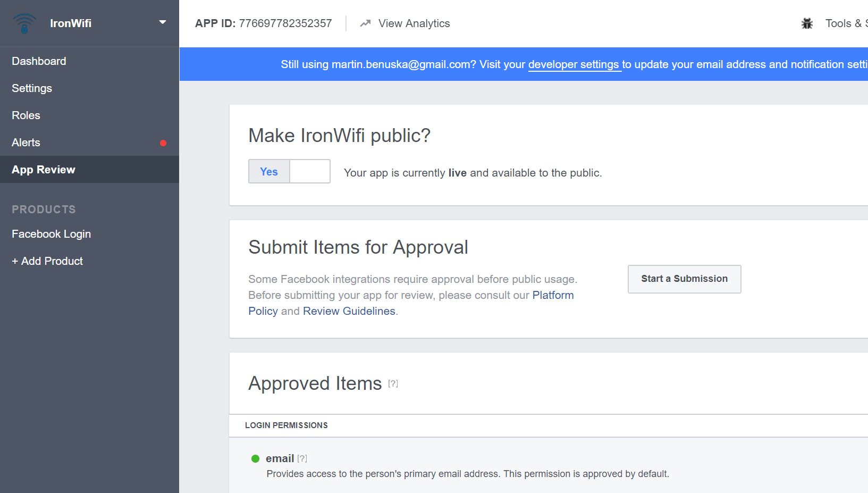Viewport: 868px width, 493px height.
Task: Open the Dashboard sidebar item
Action: coord(89,61)
